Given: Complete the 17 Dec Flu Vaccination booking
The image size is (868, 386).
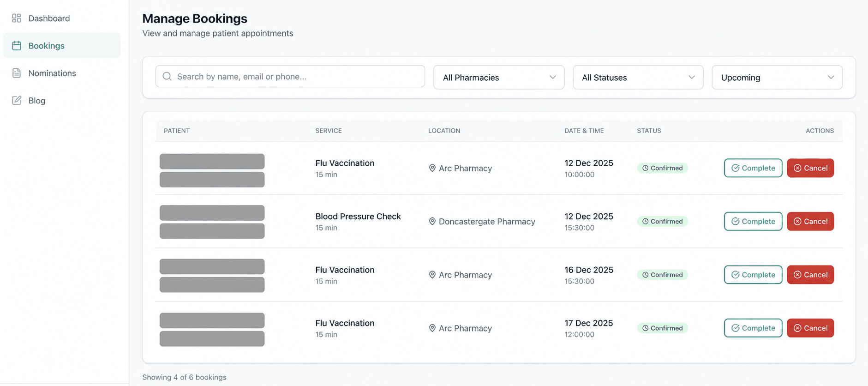Looking at the screenshot, I should tap(753, 328).
